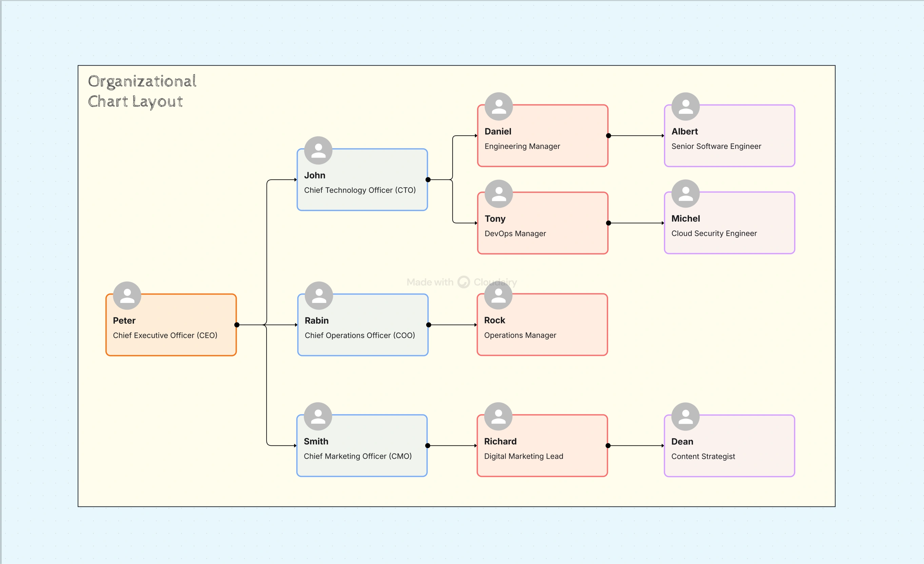
Task: Select the Rock name label
Action: pyautogui.click(x=495, y=320)
